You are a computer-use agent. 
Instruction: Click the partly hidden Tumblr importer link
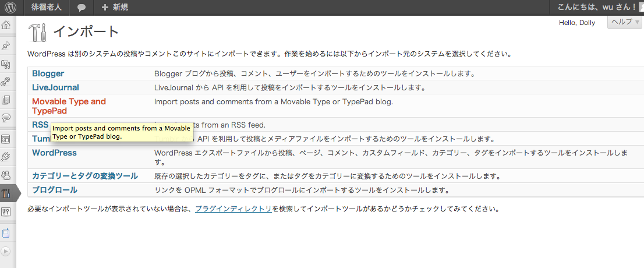pyautogui.click(x=41, y=139)
